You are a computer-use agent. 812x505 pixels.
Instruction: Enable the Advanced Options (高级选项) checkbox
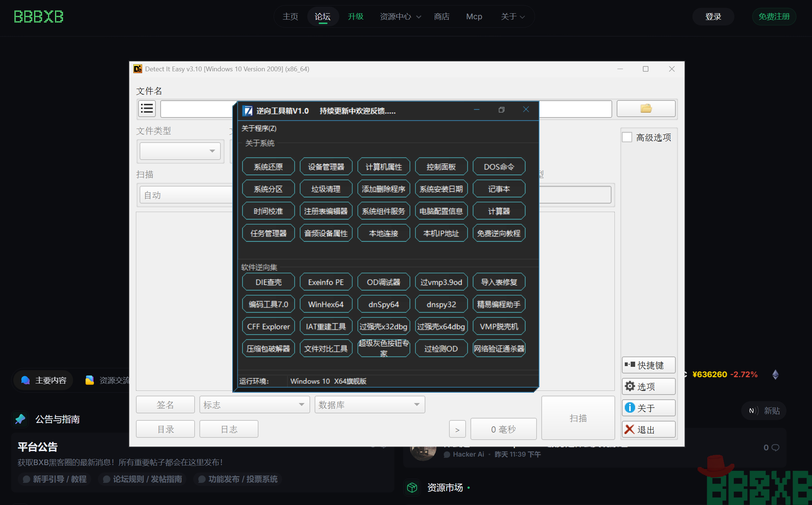coord(627,137)
